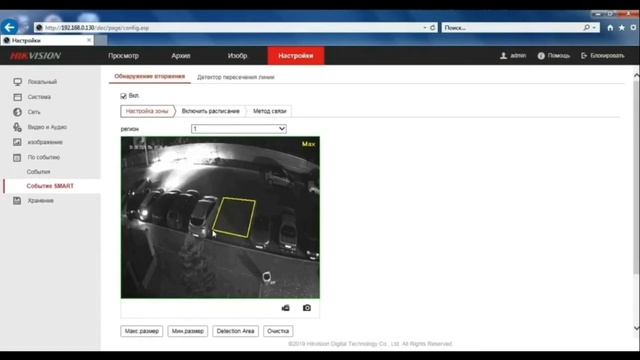Click the yellow detection zone in preview
This screenshot has width=640, height=360.
(235, 217)
